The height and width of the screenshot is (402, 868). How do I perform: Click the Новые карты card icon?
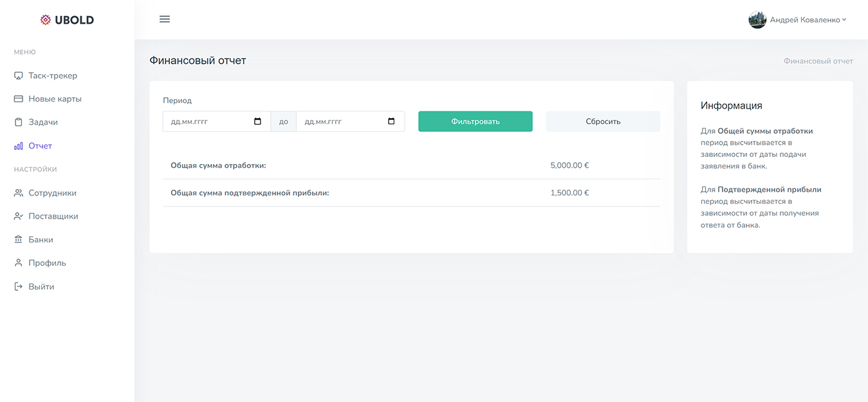tap(19, 99)
